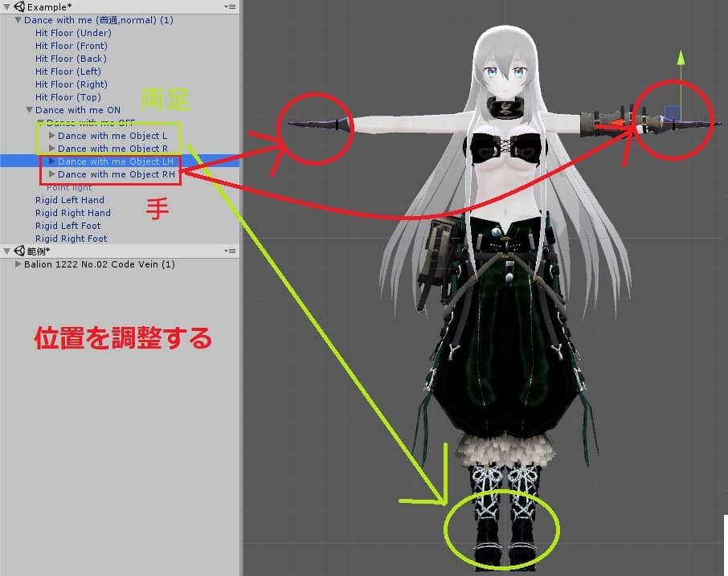Select Rigid Left Foot object
Image resolution: width=728 pixels, height=576 pixels.
point(67,226)
